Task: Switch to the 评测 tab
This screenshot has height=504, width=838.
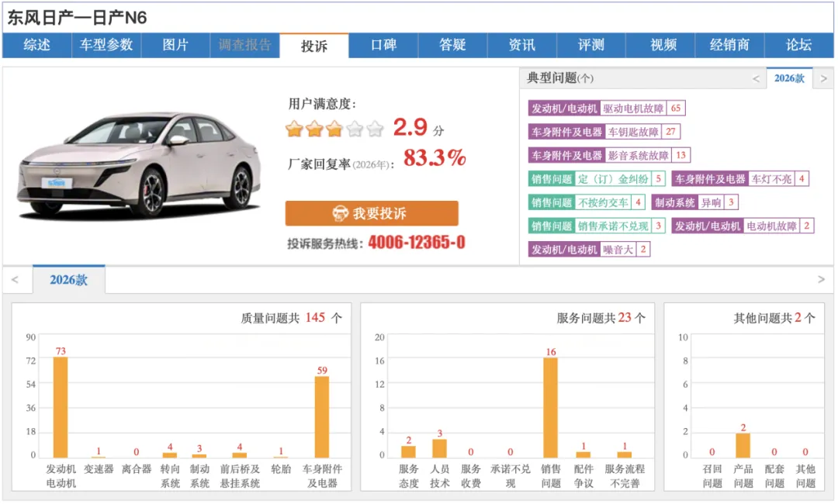Action: click(x=591, y=45)
